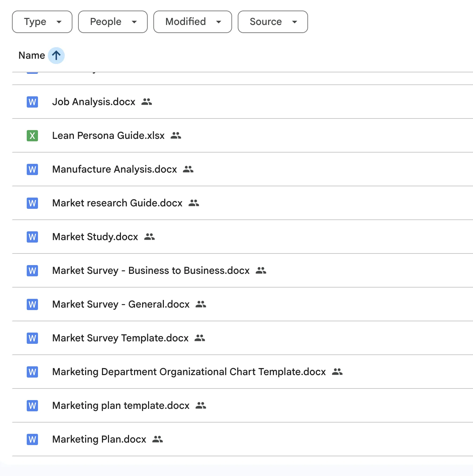The height and width of the screenshot is (476, 473).
Task: Click the Word icon for Market Survey - General.docx
Action: point(32,304)
